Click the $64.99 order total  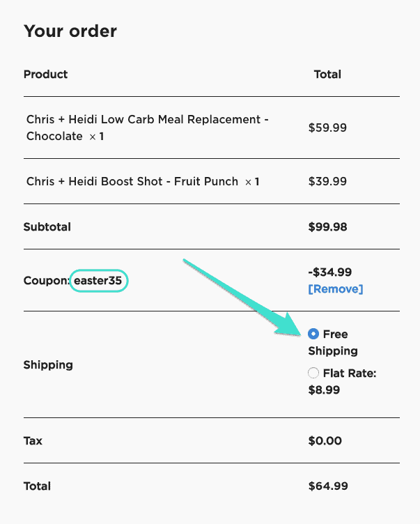pos(328,486)
